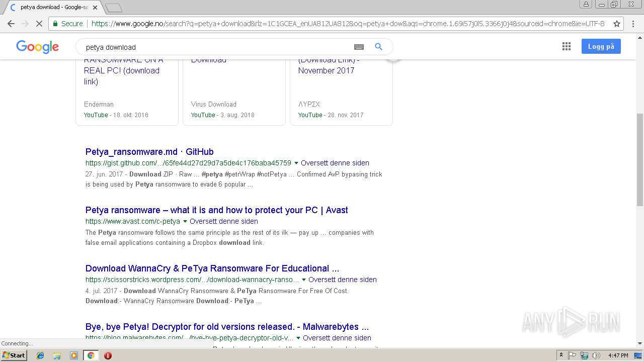
Task: Open the on-screen keyboard icon in search box
Action: pos(359,47)
